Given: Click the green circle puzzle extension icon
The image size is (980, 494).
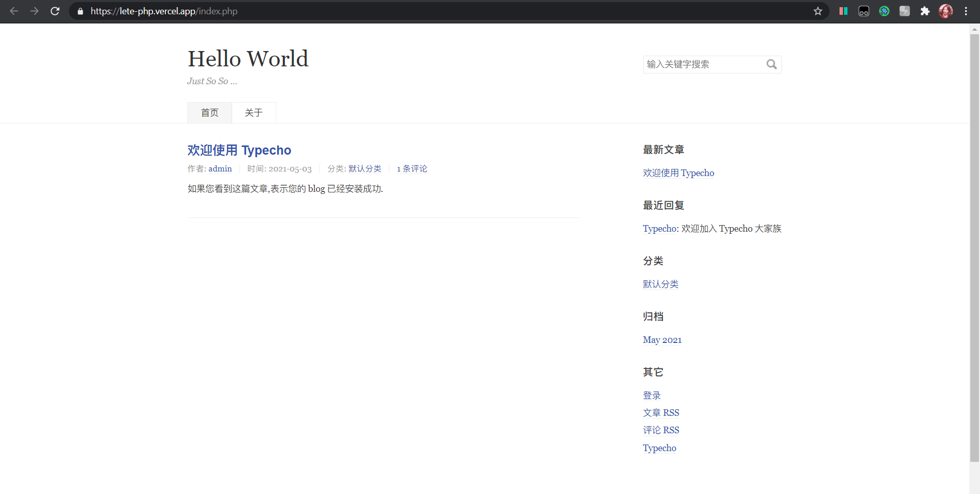Looking at the screenshot, I should (884, 11).
